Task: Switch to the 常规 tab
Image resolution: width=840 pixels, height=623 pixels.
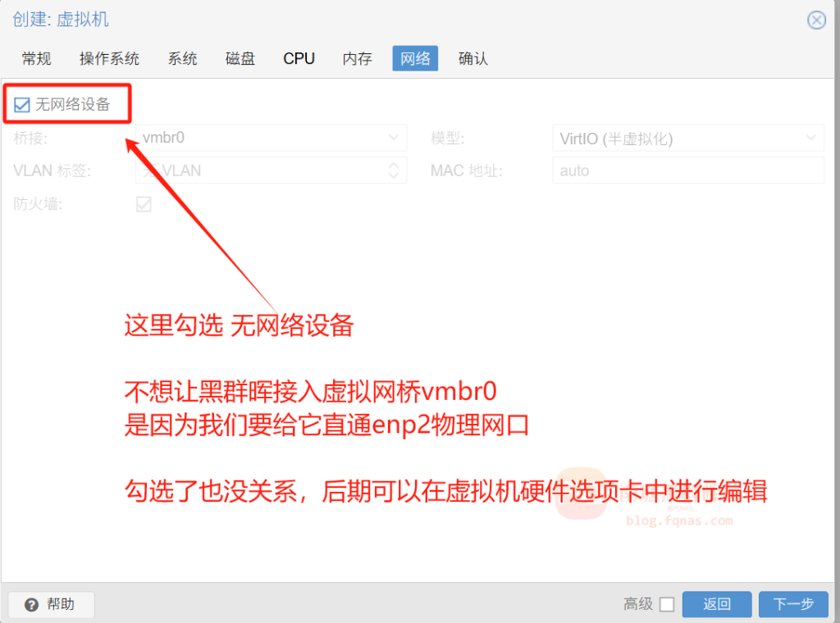Action: click(36, 59)
